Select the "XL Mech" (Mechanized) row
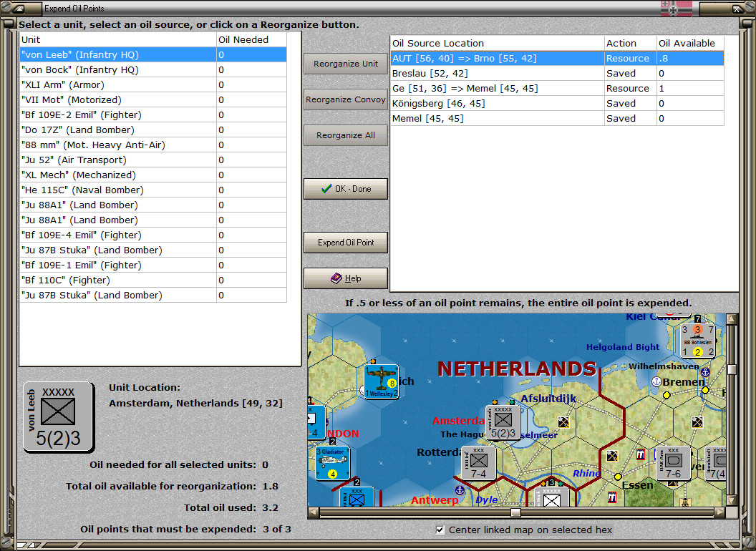 pyautogui.click(x=153, y=175)
